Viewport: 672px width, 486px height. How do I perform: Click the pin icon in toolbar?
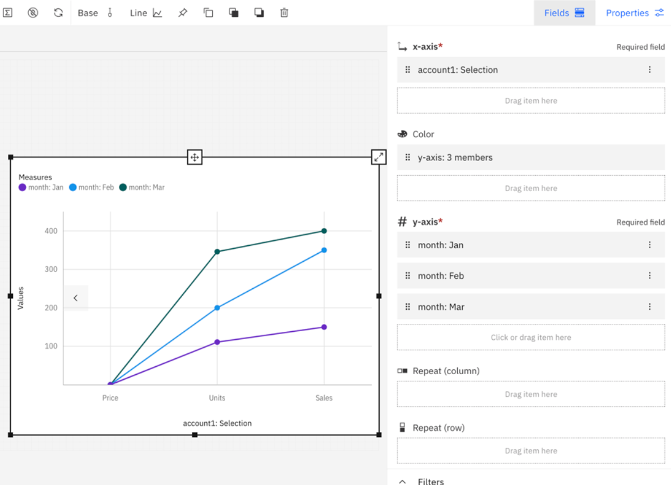(183, 13)
